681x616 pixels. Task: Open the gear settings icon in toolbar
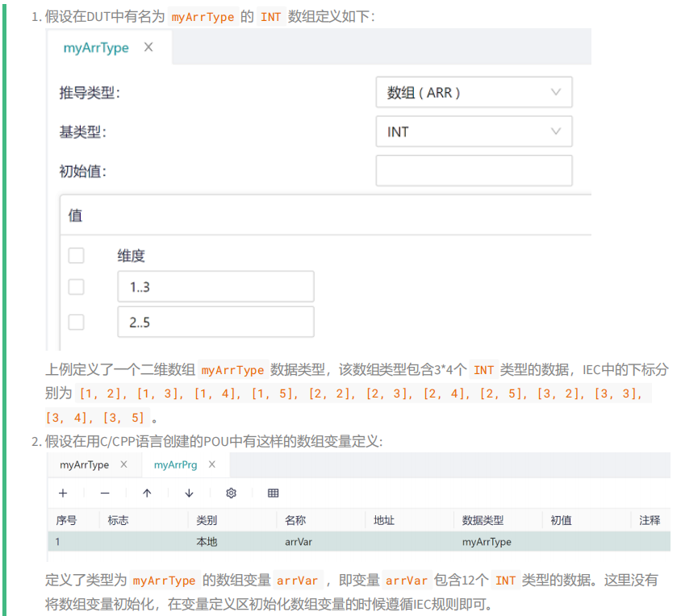pyautogui.click(x=231, y=493)
